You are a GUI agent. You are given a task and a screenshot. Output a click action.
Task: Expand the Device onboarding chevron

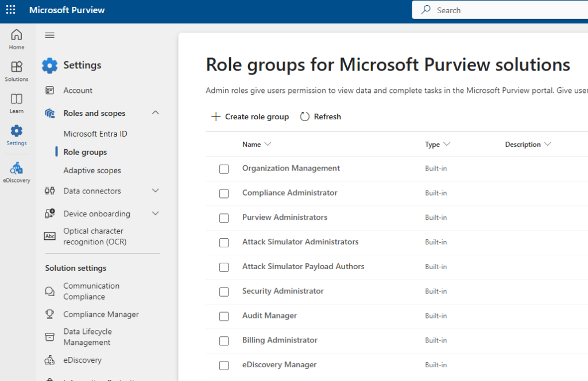pos(156,213)
